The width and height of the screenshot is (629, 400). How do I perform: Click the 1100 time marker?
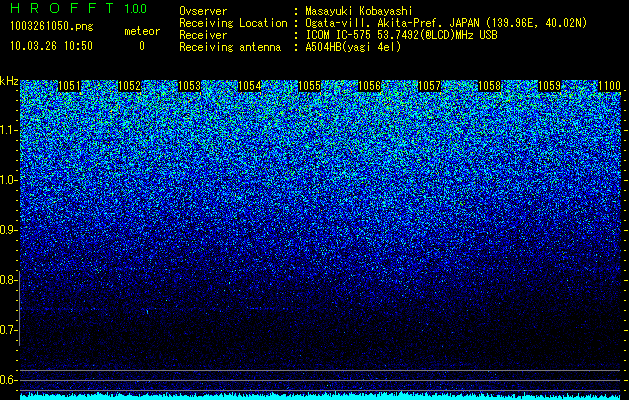point(609,86)
